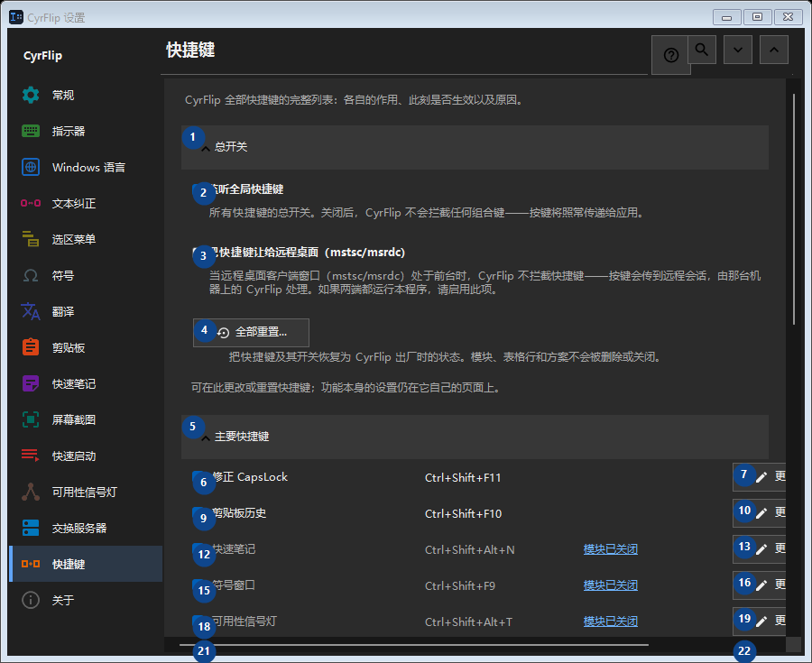Open 模块已关闭 link for 符号窗口 row
This screenshot has height=663, width=812.
[x=611, y=585]
